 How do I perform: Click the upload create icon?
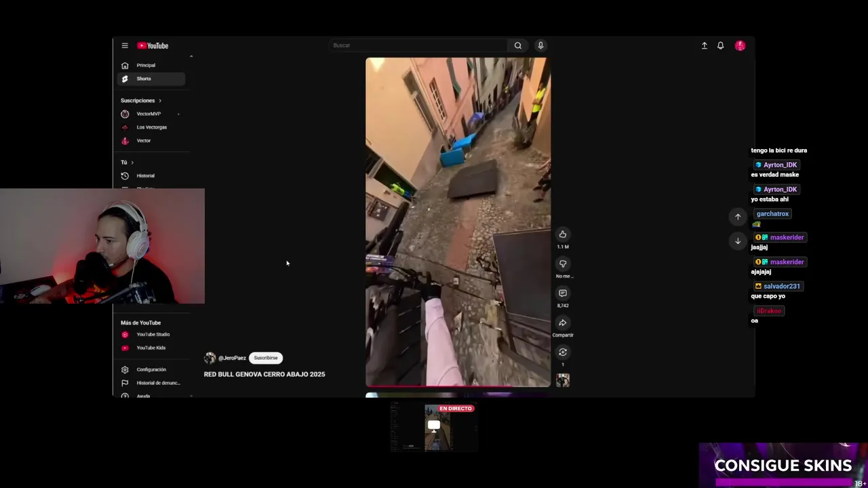pos(705,45)
